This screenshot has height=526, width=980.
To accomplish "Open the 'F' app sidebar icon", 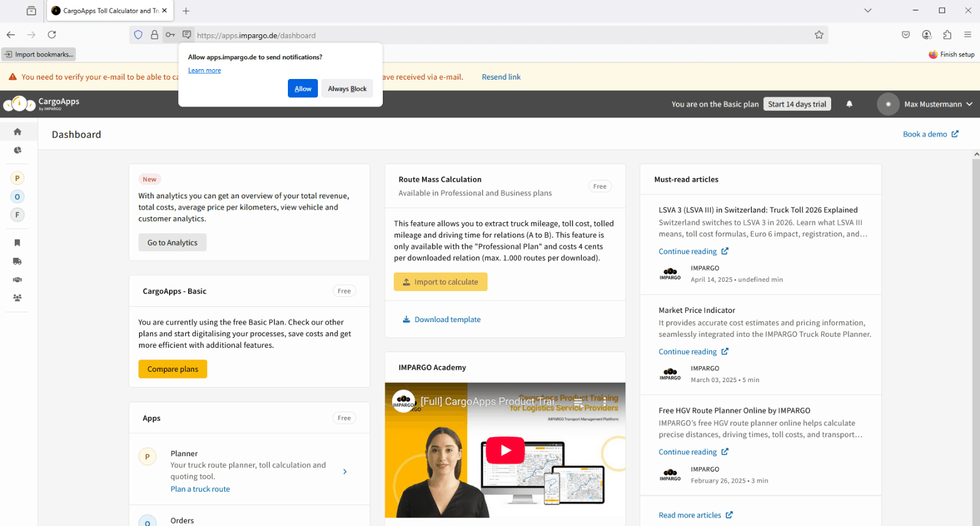I will pos(17,215).
